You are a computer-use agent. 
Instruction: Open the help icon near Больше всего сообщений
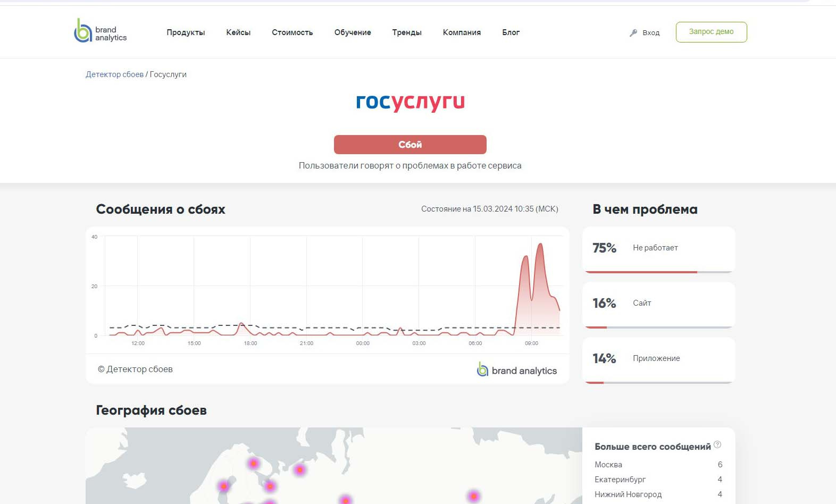pyautogui.click(x=717, y=444)
